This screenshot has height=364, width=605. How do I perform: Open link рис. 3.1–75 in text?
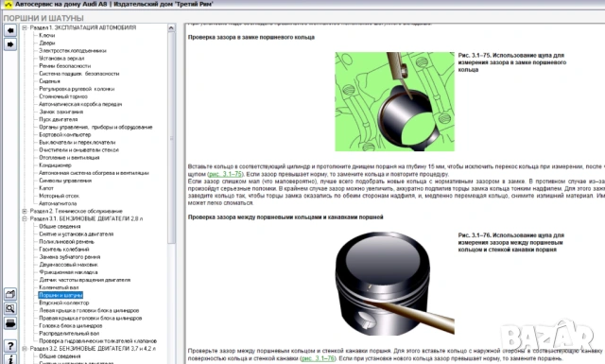coord(225,174)
